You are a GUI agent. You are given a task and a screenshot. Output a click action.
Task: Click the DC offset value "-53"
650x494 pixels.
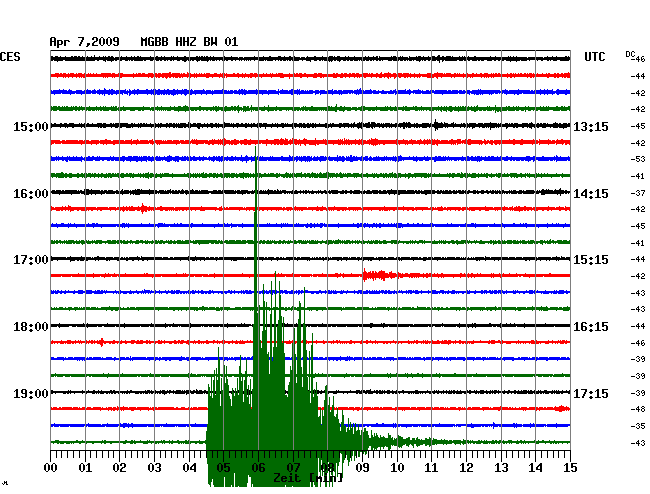638,159
